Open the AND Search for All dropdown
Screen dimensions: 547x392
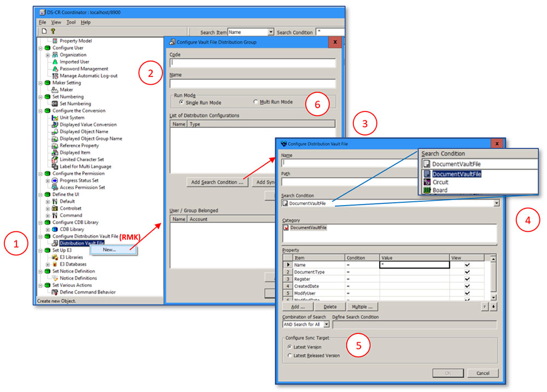(327, 324)
